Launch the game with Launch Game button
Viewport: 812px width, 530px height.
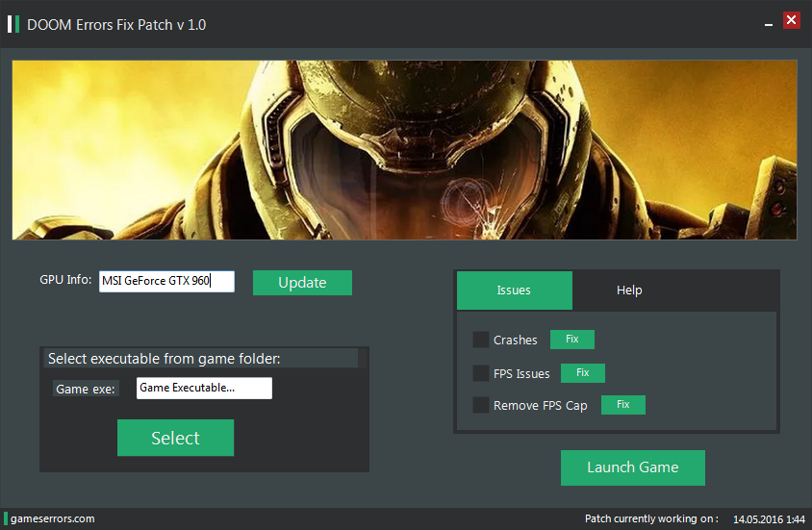tap(633, 467)
